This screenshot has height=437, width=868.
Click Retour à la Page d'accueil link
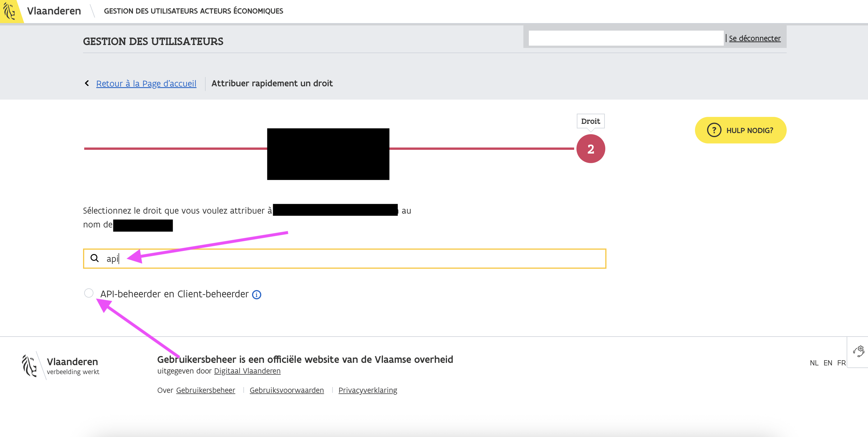point(146,84)
